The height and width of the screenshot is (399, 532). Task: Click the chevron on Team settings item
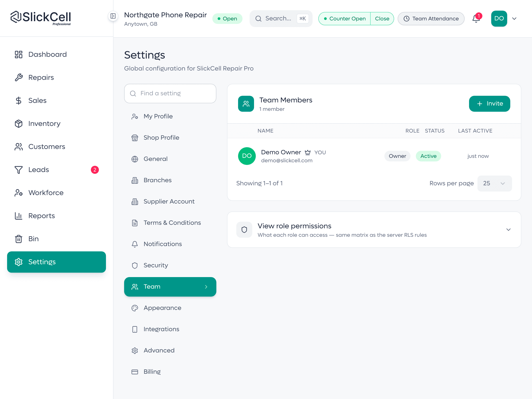click(206, 287)
